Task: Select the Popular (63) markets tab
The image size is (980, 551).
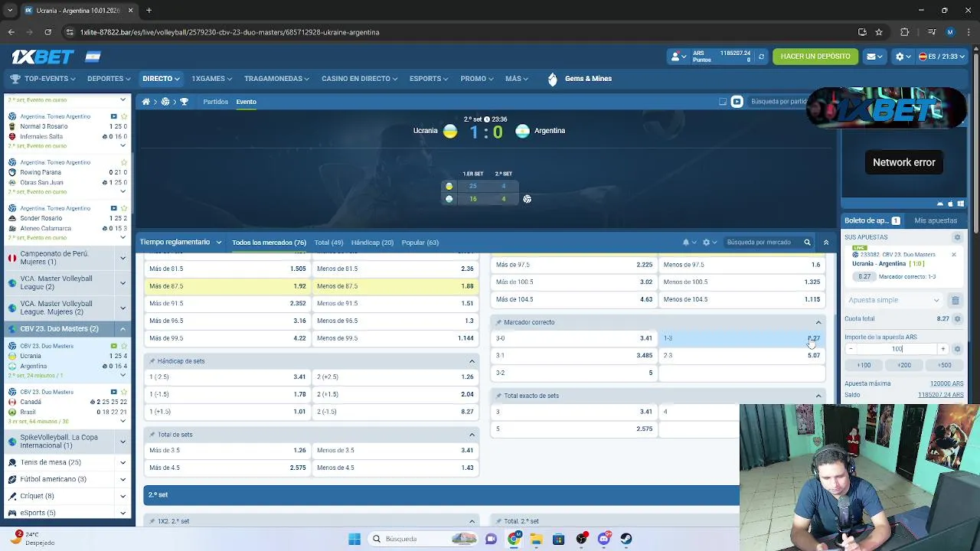Action: [x=420, y=243]
